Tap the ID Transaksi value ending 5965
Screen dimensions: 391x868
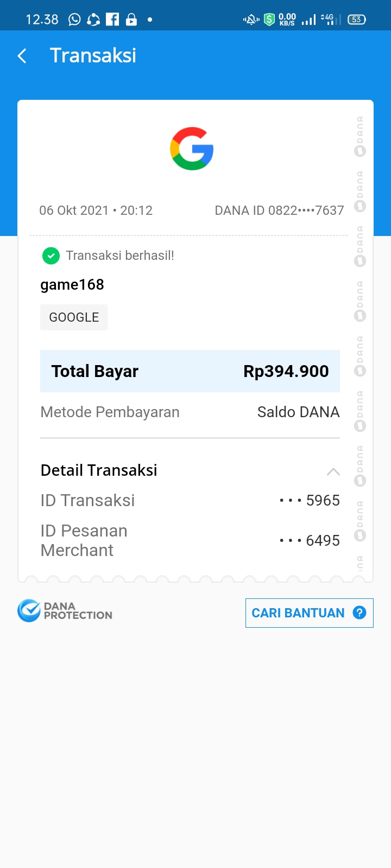(x=310, y=500)
